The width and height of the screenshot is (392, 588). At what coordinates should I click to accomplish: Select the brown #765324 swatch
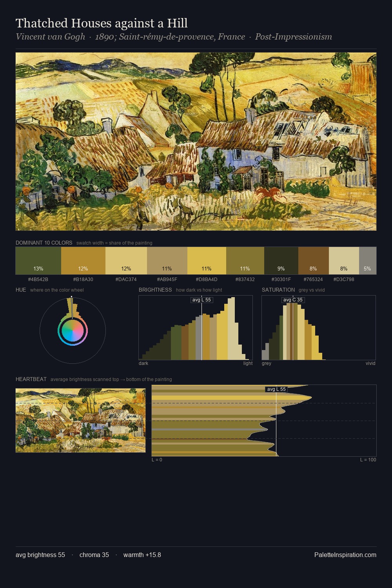(313, 261)
